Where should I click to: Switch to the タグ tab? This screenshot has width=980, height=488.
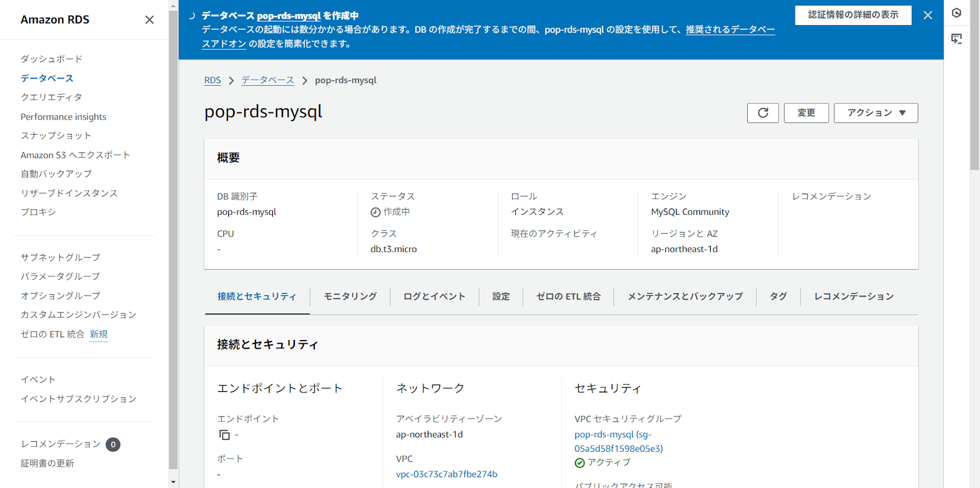coord(778,296)
